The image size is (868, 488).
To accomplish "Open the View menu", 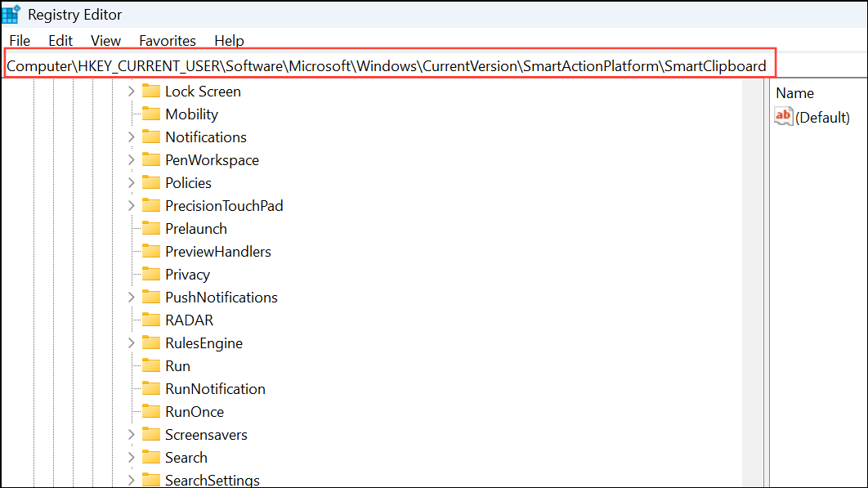I will coord(105,40).
